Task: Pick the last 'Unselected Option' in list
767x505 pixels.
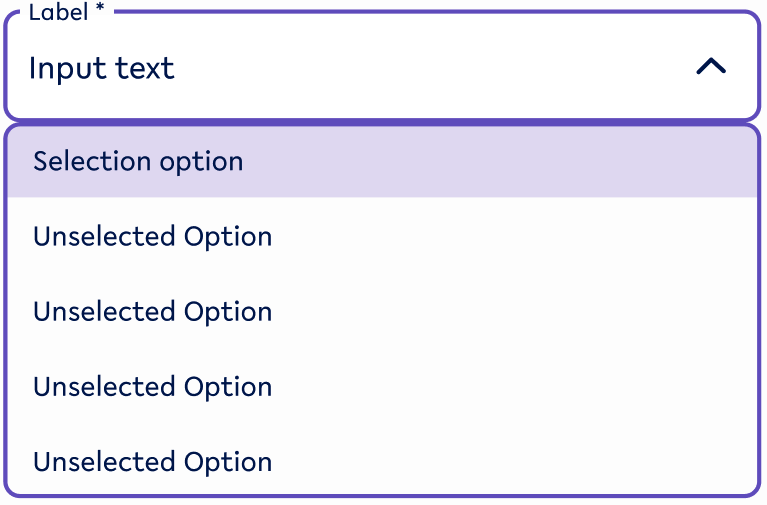Action: (x=152, y=462)
